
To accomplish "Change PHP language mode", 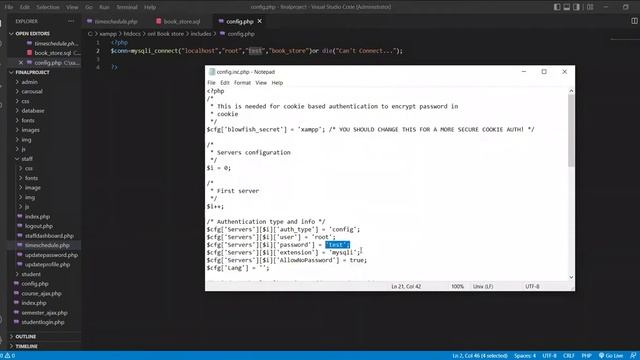I will click(x=587, y=356).
